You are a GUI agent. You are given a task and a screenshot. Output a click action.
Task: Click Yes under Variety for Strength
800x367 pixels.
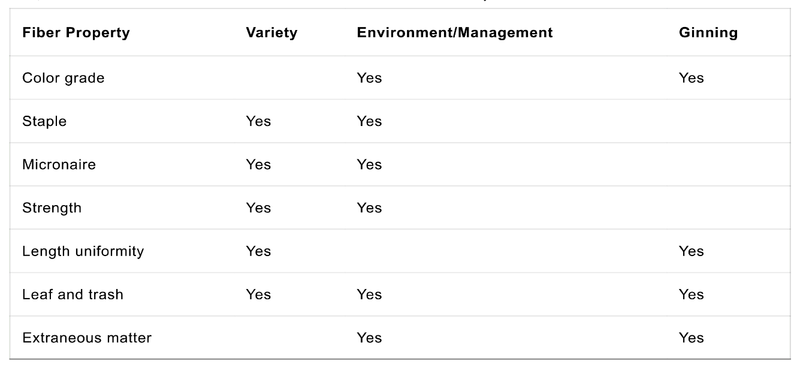[x=258, y=208]
